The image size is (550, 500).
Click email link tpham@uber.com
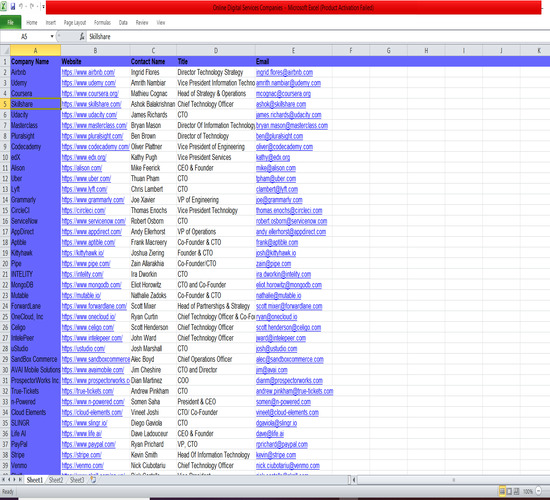[x=276, y=179]
